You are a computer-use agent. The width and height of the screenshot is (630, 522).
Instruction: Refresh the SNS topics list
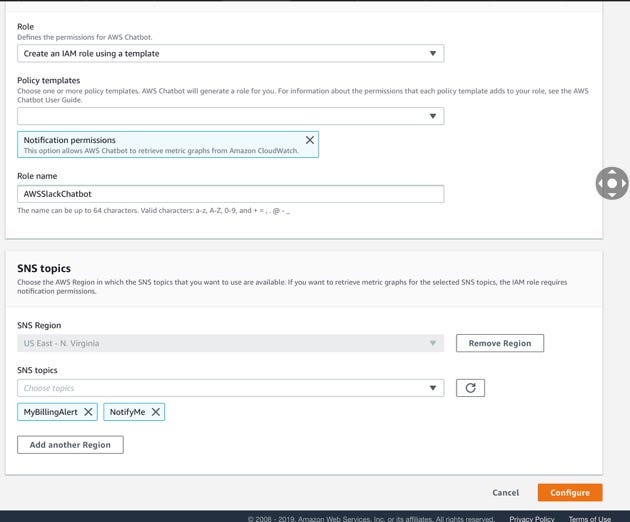point(470,388)
